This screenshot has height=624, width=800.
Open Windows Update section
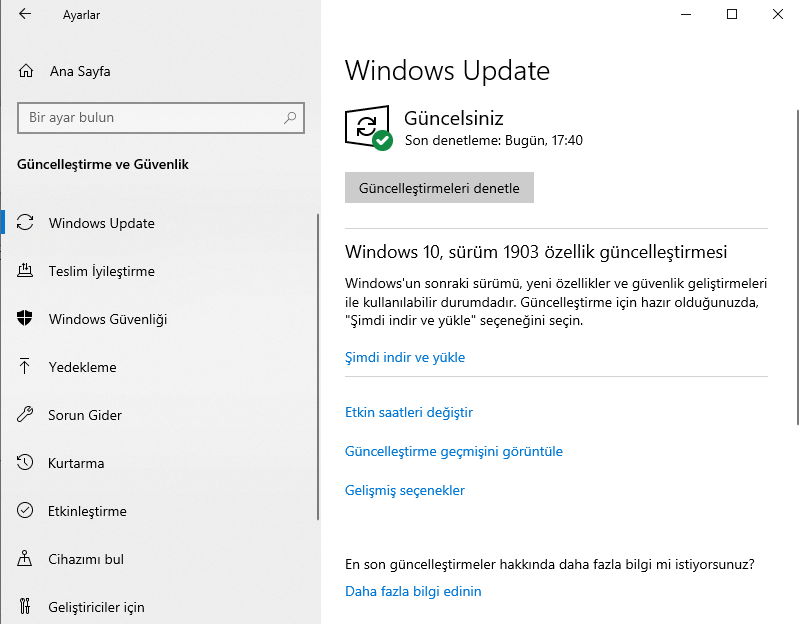(x=159, y=223)
